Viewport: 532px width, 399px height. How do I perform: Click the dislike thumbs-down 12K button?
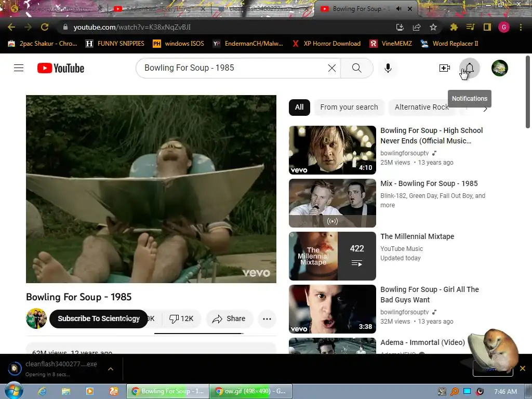181,318
